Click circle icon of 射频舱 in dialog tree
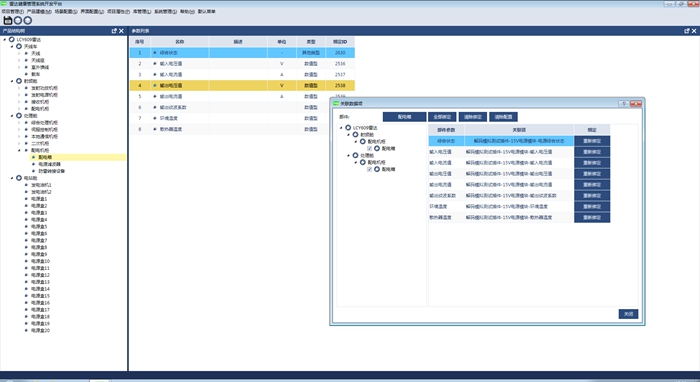The height and width of the screenshot is (382, 700). click(355, 134)
